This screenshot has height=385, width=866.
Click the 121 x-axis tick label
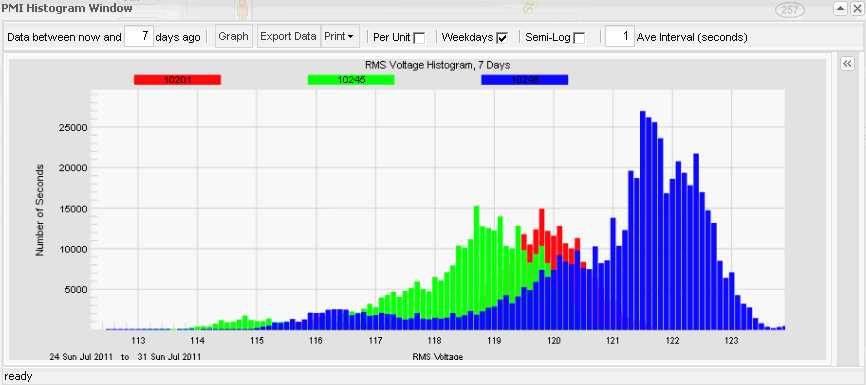click(612, 341)
